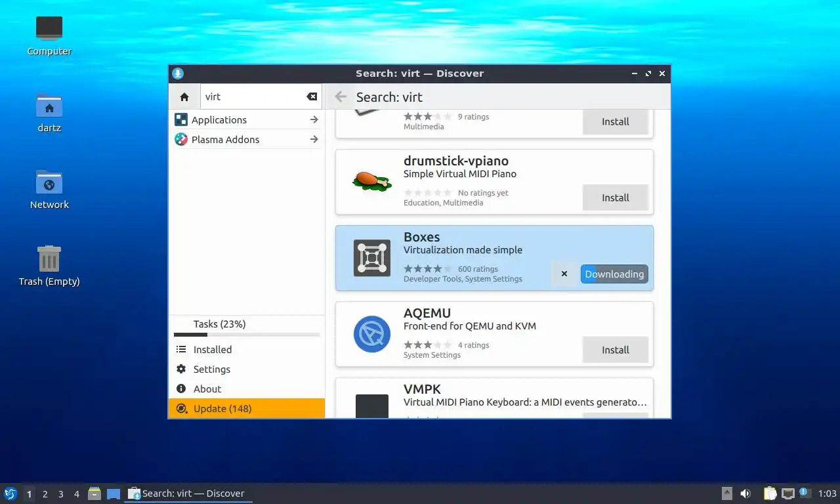Select the Boxes app icon

tap(372, 258)
